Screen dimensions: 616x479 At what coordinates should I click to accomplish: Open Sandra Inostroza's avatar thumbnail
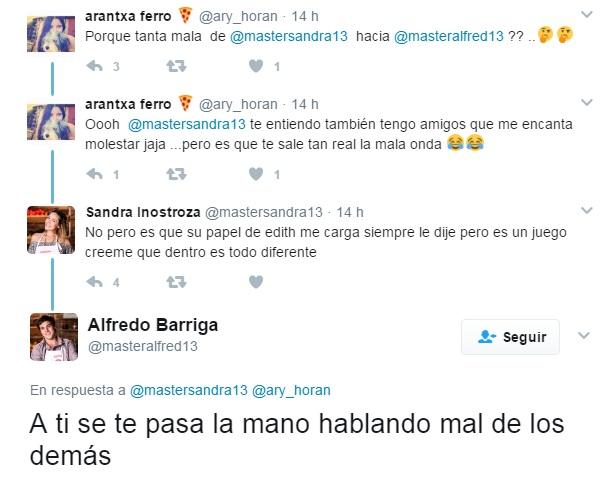pos(51,230)
